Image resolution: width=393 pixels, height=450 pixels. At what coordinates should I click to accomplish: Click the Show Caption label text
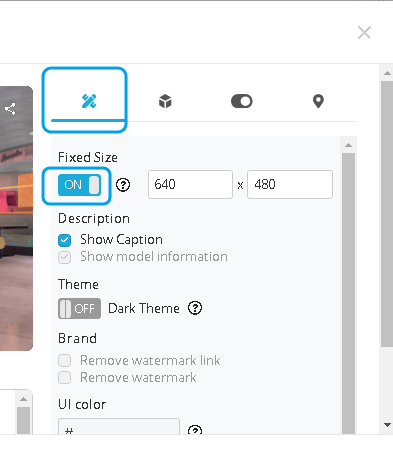point(121,240)
